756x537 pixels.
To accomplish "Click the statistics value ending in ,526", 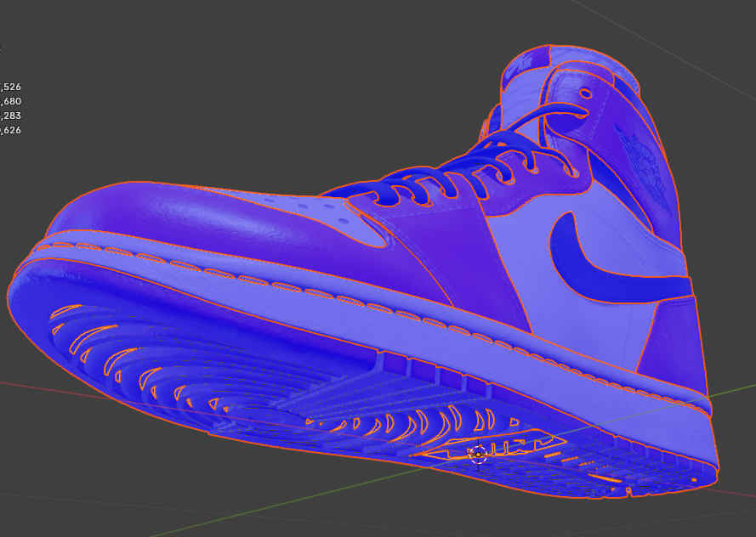I will (10, 87).
